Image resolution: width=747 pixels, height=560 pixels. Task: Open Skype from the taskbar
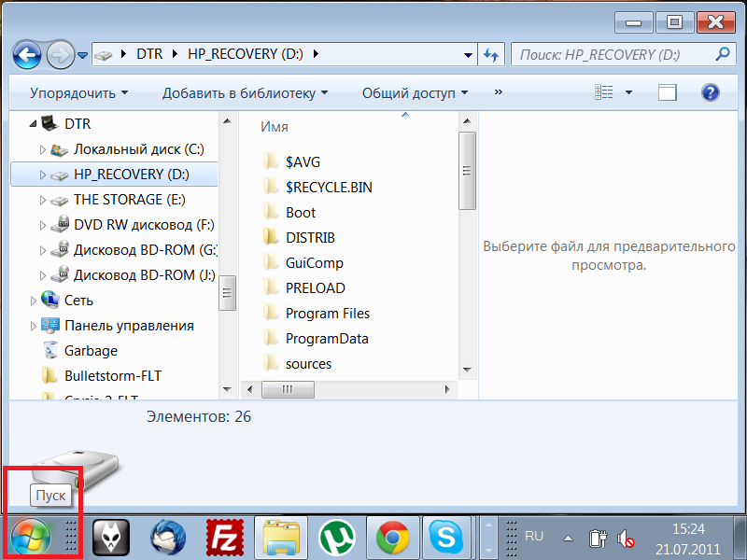pyautogui.click(x=447, y=538)
